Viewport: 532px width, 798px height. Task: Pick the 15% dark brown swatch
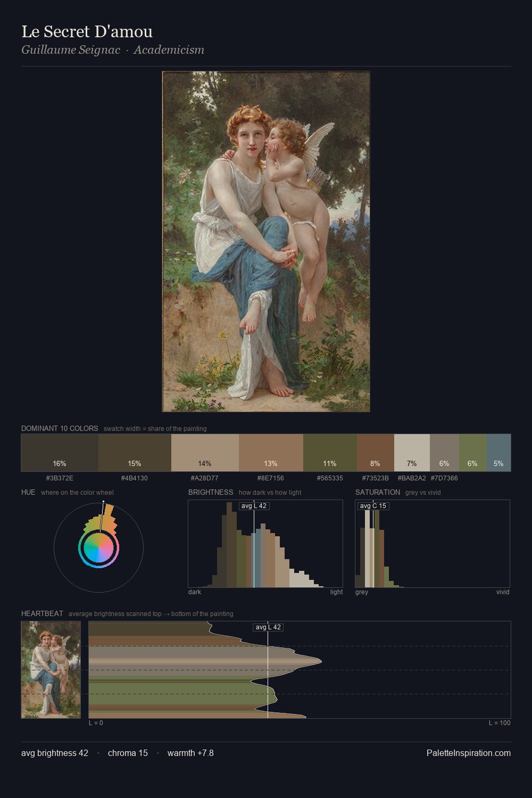point(135,453)
